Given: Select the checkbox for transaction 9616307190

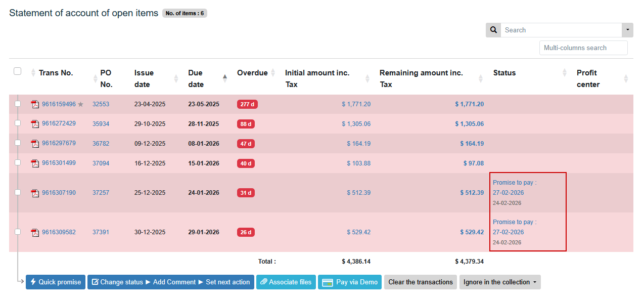Looking at the screenshot, I should pos(18,192).
